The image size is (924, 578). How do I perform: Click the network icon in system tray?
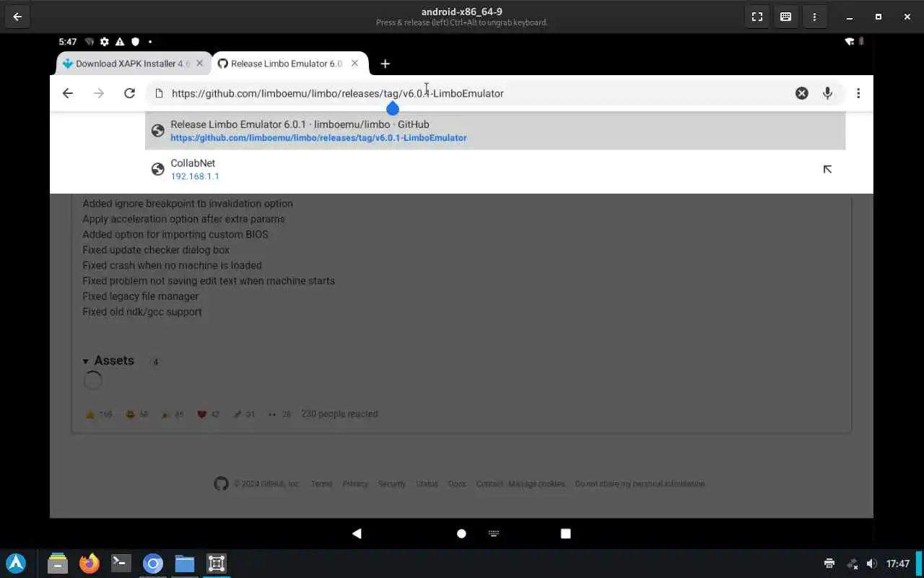852,564
